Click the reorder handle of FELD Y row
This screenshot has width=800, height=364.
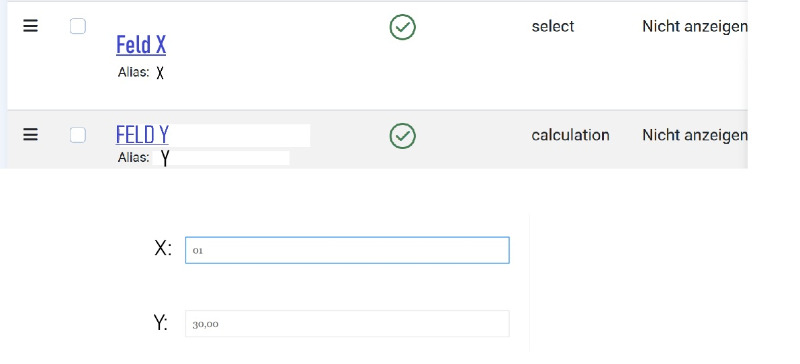[x=31, y=135]
